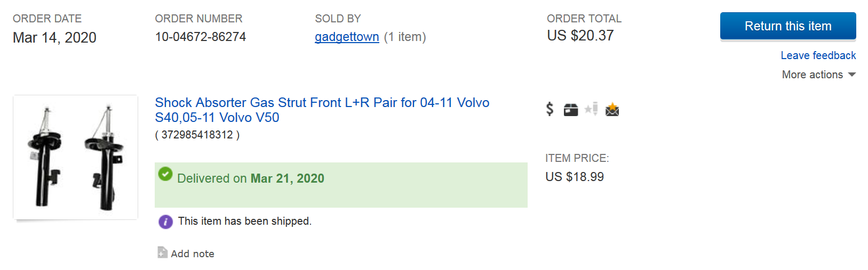Click the green delivered checkmark icon
868x270 pixels.
[165, 174]
